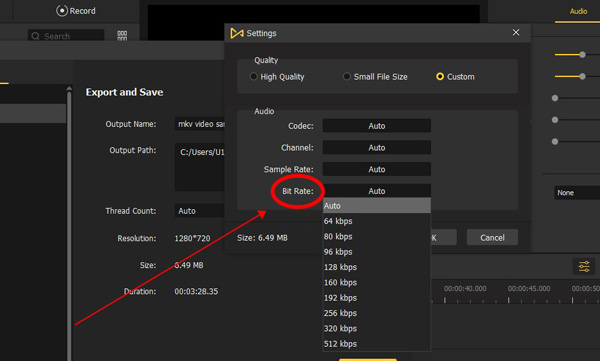Click the Output Name field
This screenshot has height=361, width=600.
(199, 124)
